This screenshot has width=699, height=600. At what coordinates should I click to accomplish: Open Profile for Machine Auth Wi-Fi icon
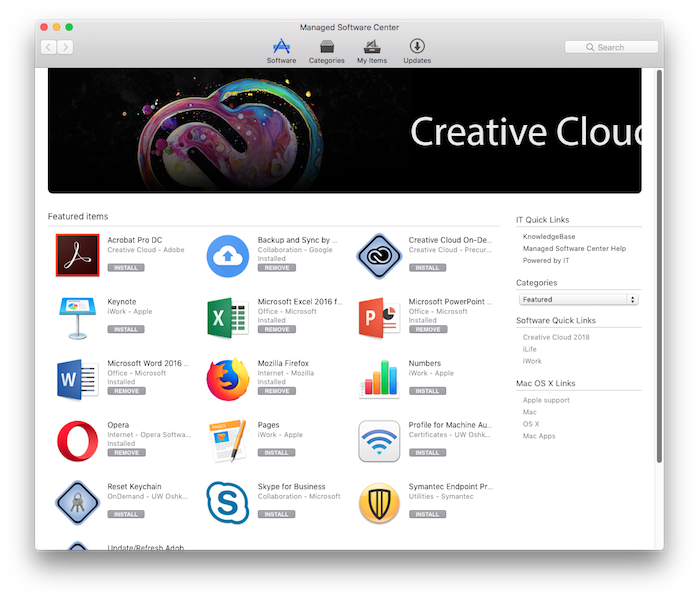click(379, 441)
